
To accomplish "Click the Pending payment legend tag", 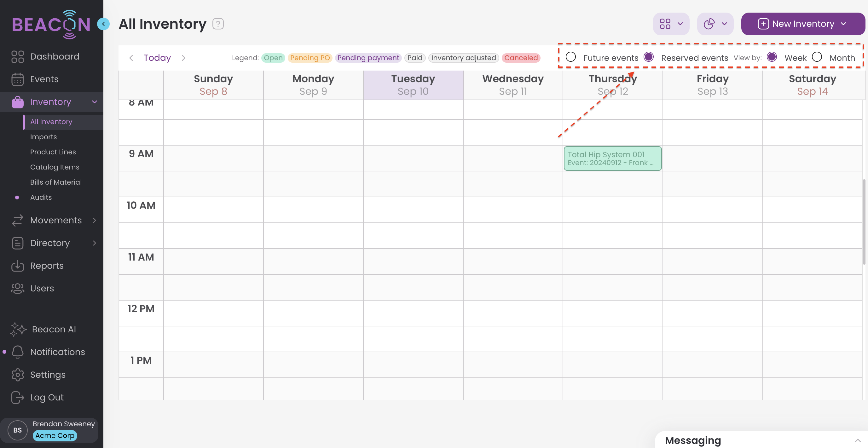I will pyautogui.click(x=368, y=58).
